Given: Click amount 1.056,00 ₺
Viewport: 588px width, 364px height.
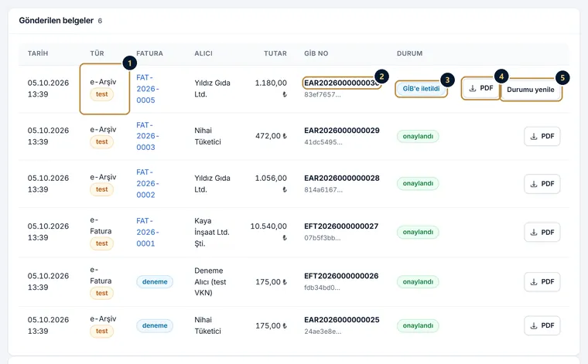Looking at the screenshot, I should (271, 183).
